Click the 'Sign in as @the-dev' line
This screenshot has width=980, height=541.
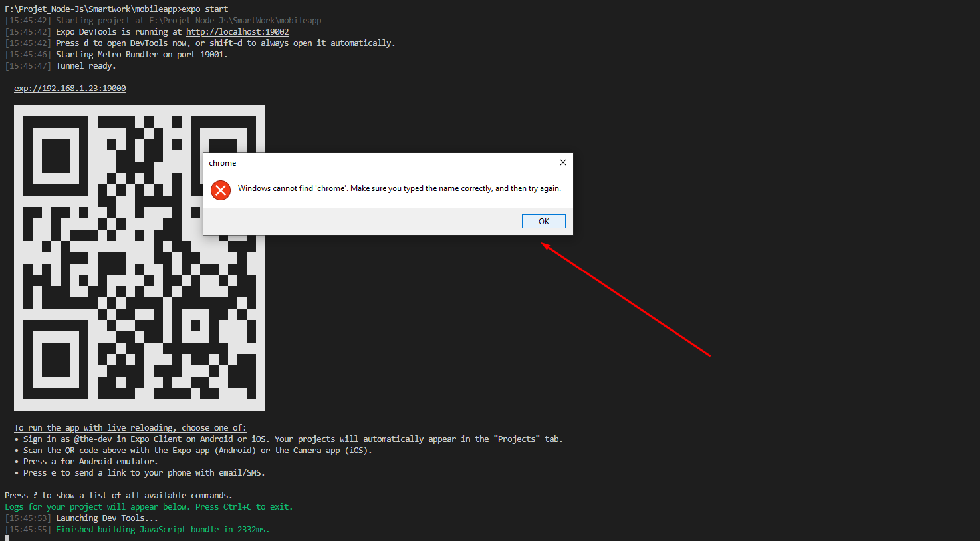point(289,439)
